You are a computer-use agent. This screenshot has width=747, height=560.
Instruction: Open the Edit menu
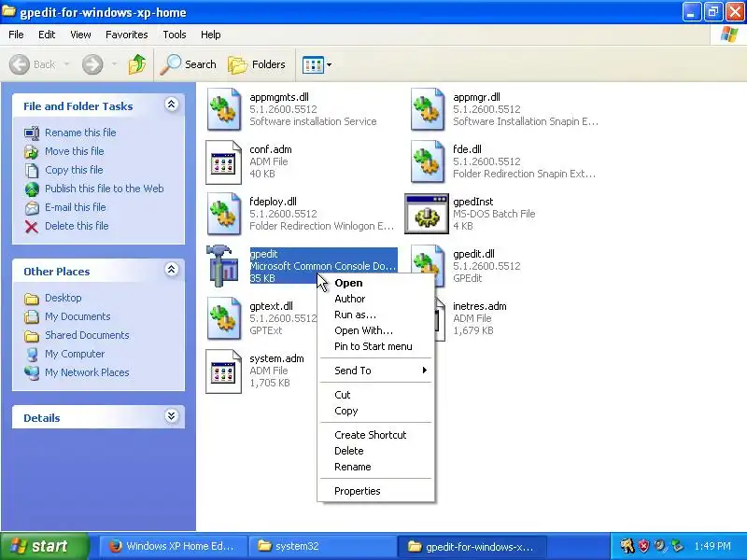coord(47,35)
